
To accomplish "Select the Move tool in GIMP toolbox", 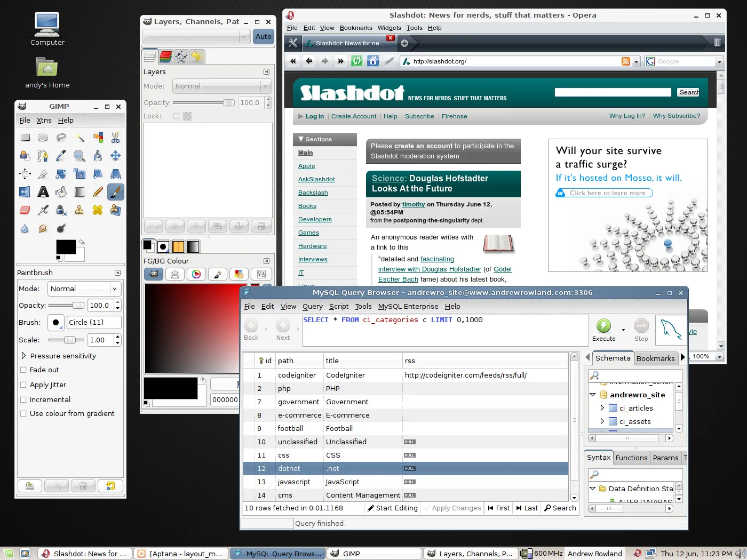I will 116,156.
